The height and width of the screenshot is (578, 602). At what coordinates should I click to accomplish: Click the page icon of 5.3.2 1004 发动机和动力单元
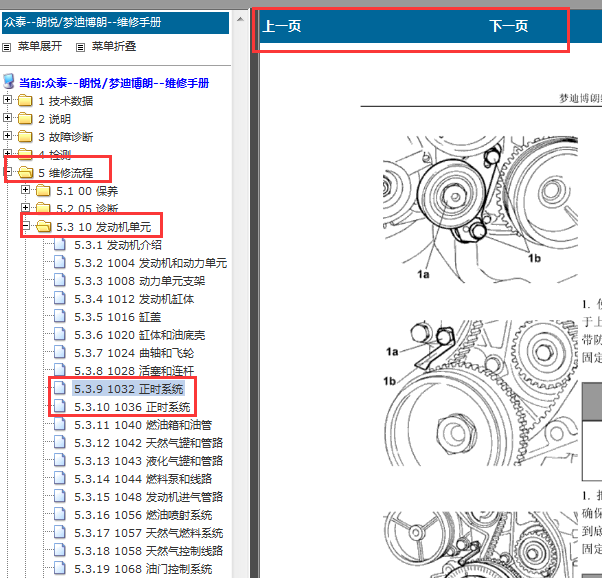(60, 262)
